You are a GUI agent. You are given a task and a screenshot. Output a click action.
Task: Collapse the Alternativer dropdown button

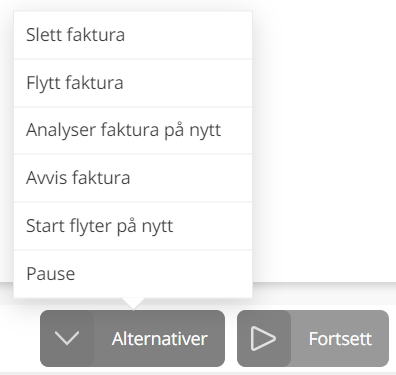coord(132,338)
